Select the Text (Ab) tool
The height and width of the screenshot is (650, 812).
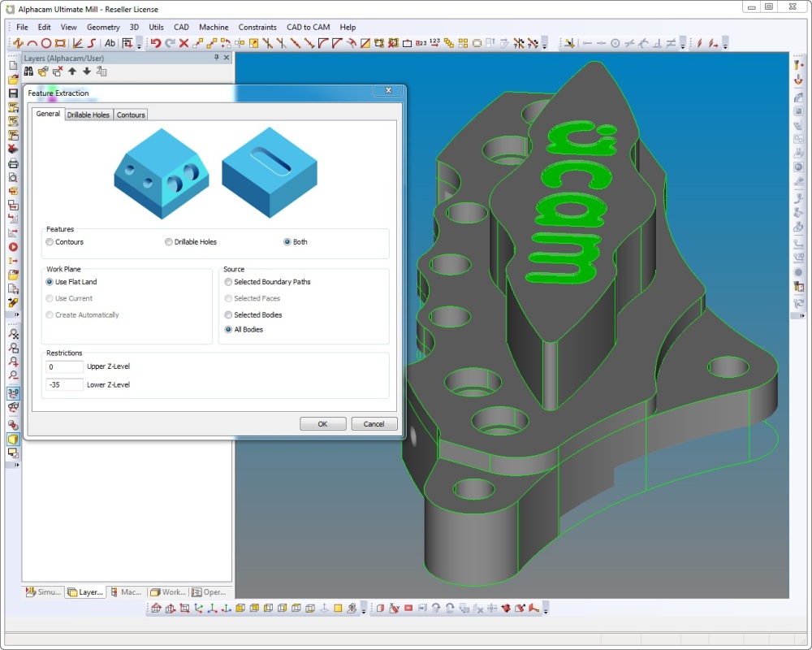(x=110, y=43)
